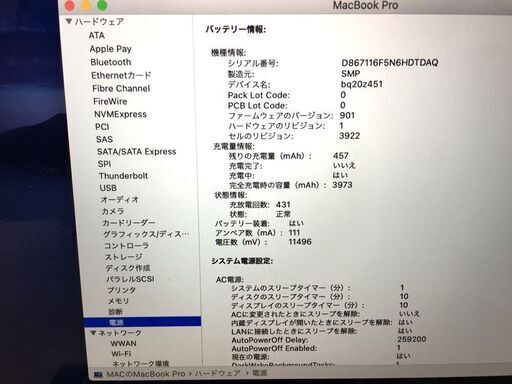Open SATA/SATA Express info
The height and width of the screenshot is (384, 512).
[136, 152]
